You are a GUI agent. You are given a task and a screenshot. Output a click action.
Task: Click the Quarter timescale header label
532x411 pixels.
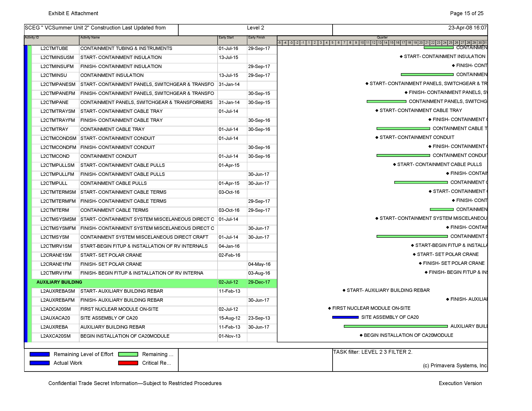[x=382, y=38]
